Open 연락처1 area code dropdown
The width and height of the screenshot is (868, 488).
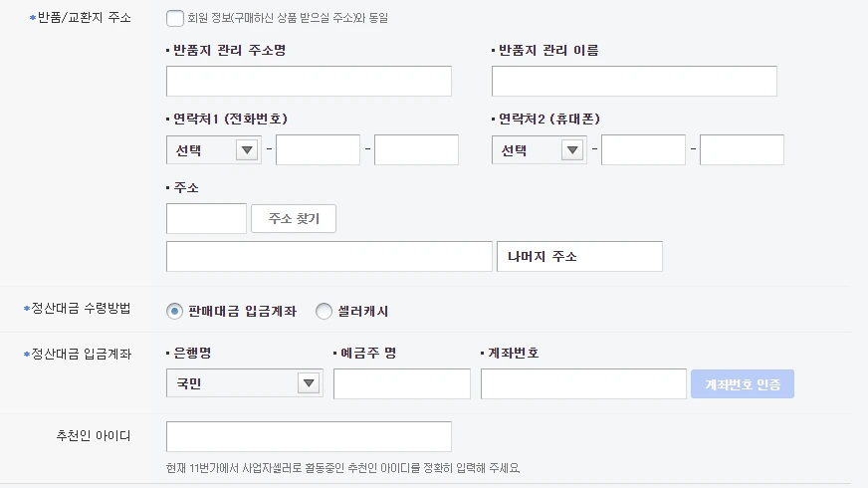point(213,150)
